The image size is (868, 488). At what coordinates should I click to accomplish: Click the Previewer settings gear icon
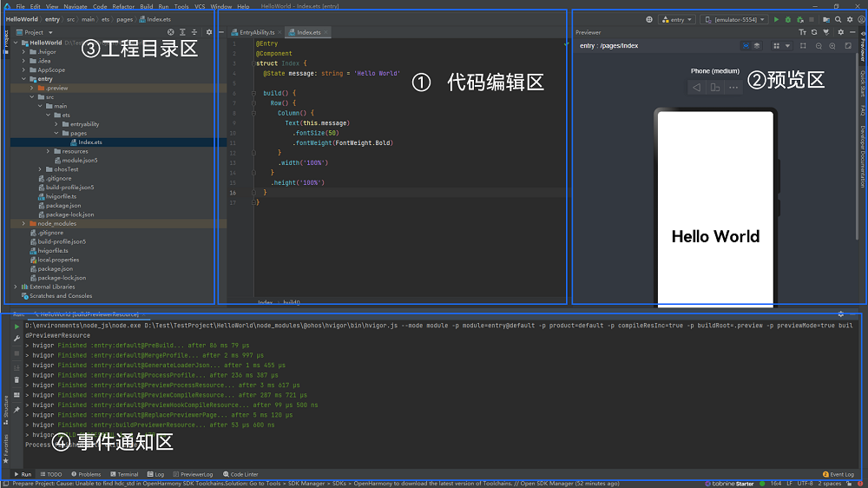840,32
